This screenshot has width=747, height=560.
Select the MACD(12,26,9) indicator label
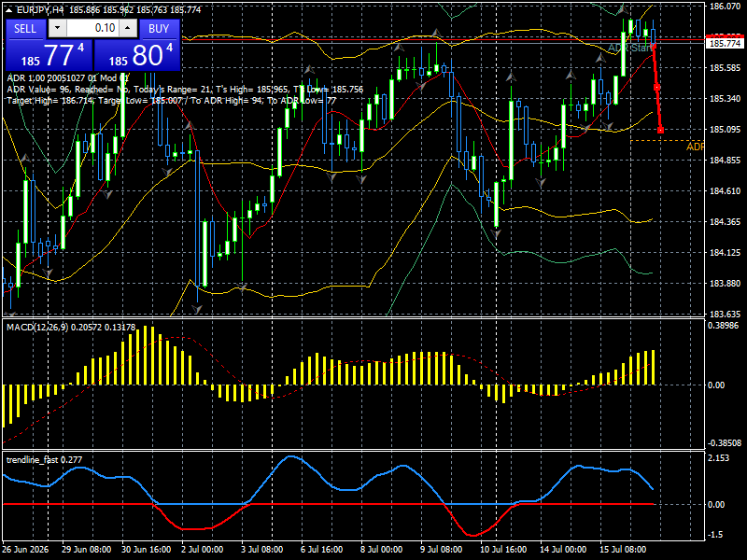(71, 328)
